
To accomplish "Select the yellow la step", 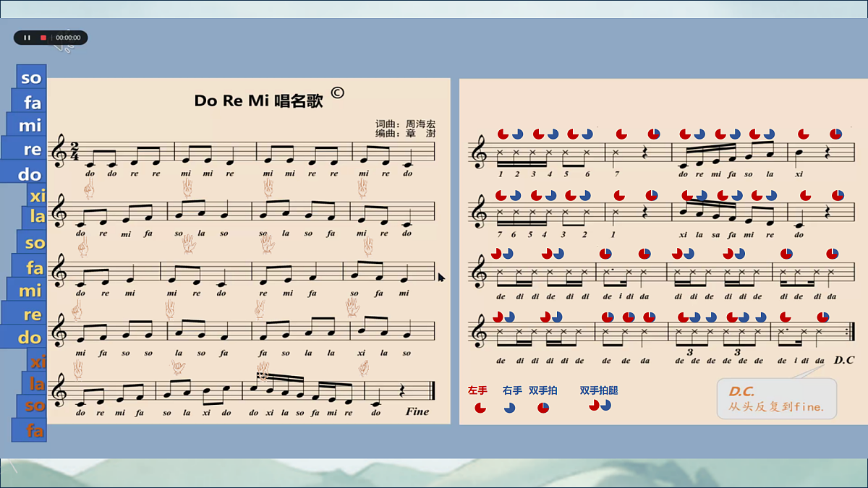I will pos(35,217).
